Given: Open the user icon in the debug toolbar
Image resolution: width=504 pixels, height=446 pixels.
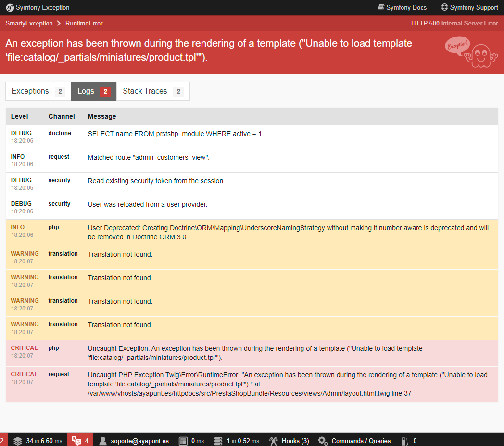Looking at the screenshot, I should tap(103, 441).
